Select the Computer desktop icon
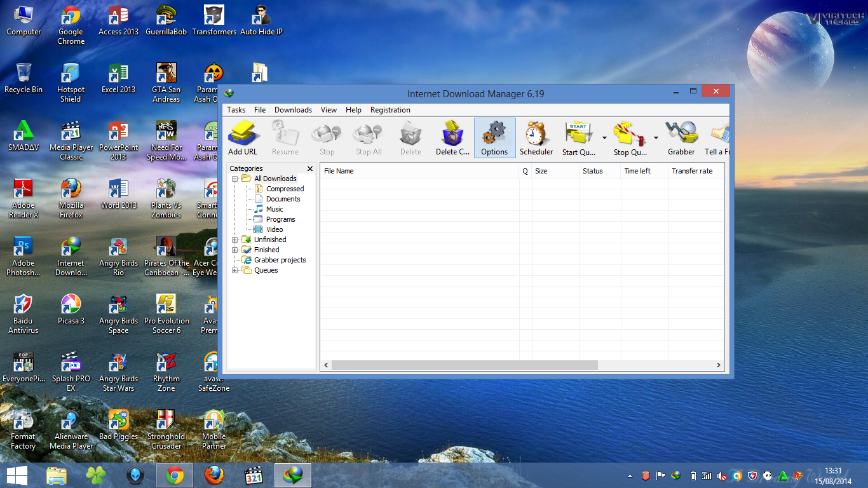Viewport: 868px width, 488px height. pos(24,21)
